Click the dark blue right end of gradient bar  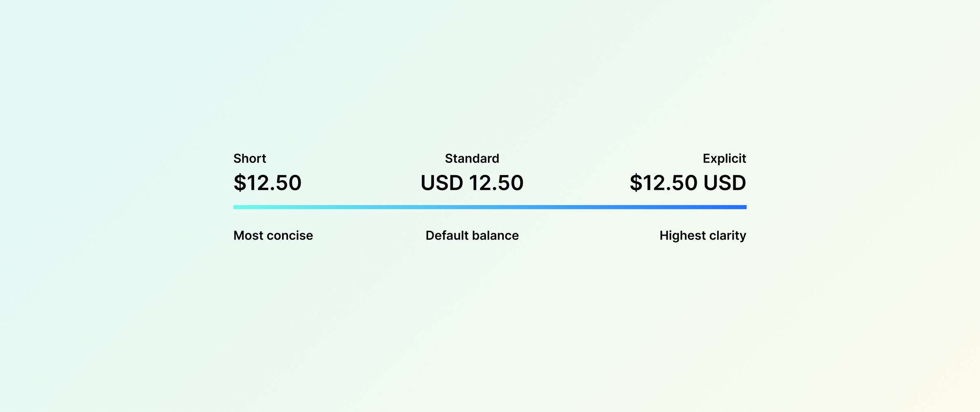[742, 207]
